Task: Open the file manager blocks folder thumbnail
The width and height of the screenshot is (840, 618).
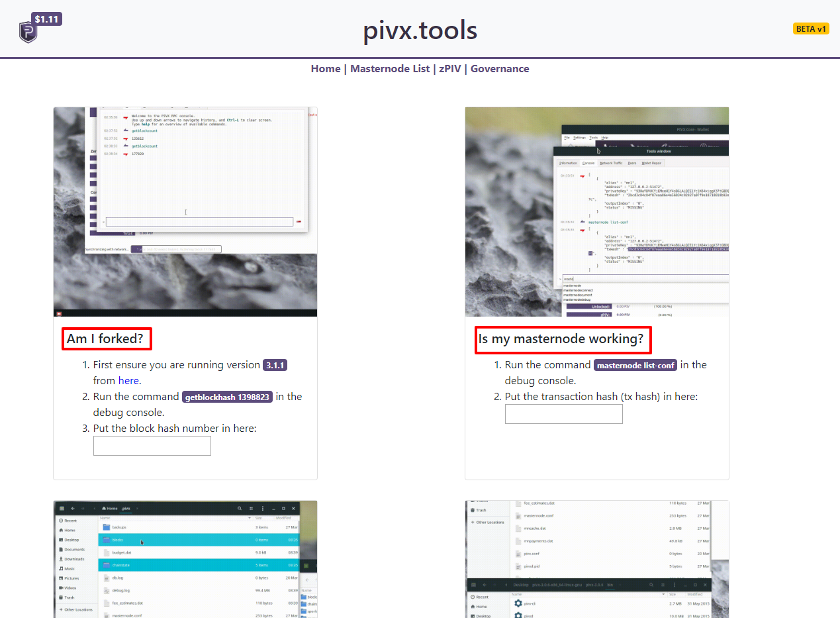Action: click(x=185, y=559)
